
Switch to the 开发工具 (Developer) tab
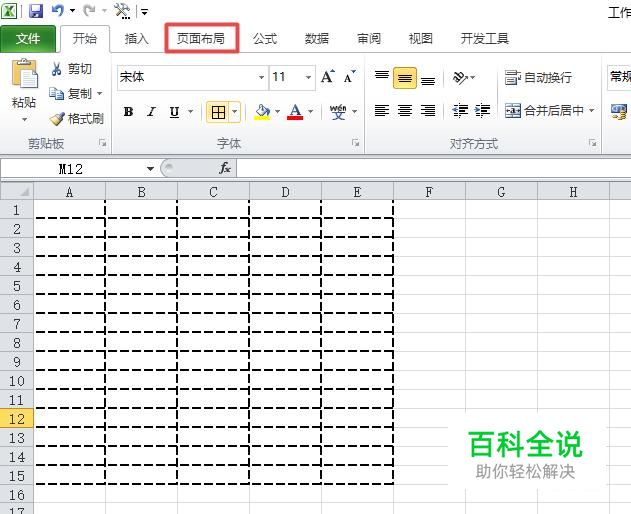coord(485,39)
